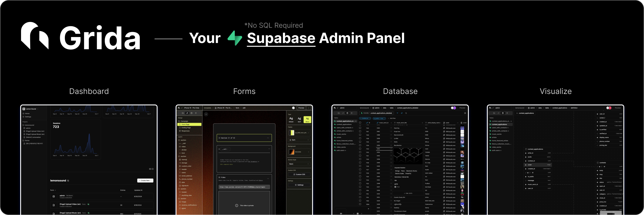The image size is (644, 215).
Task: Select the cover column in contest_applications diagram
Action: pyautogui.click(x=538, y=165)
